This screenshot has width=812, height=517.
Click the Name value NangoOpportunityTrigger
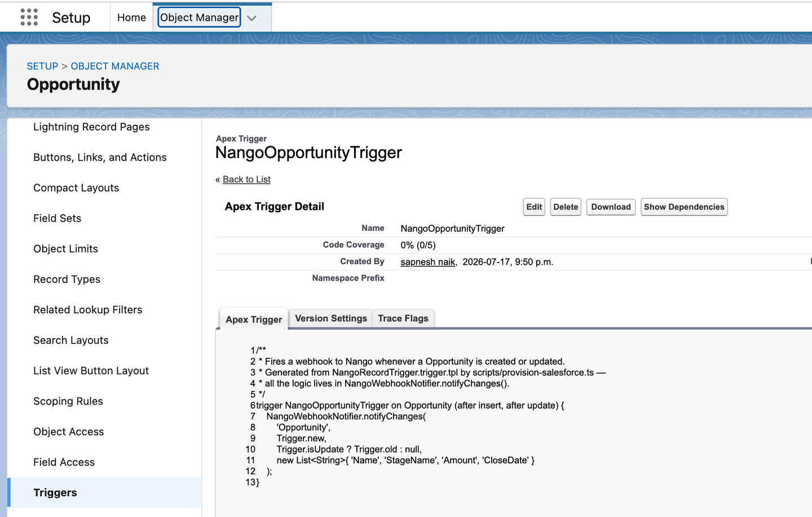(x=452, y=229)
